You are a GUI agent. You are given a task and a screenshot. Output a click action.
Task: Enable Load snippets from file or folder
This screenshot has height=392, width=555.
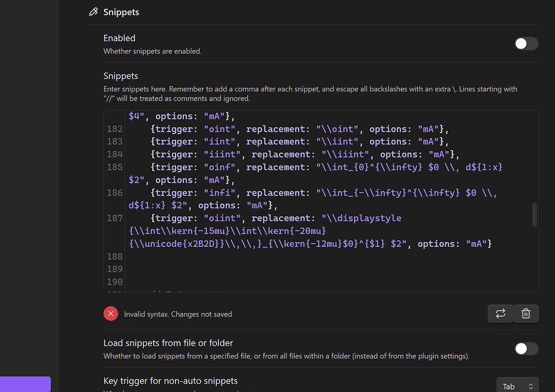point(526,349)
